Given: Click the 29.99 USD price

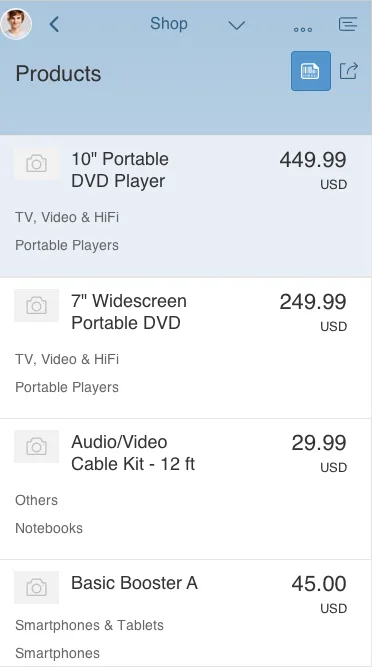Looking at the screenshot, I should [x=319, y=453].
